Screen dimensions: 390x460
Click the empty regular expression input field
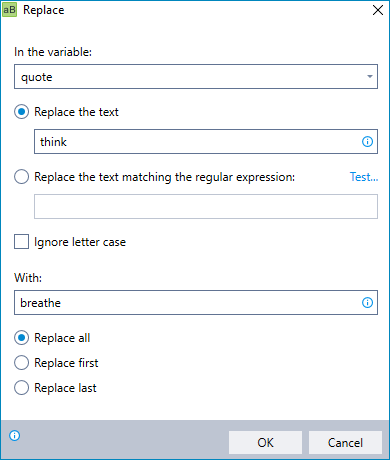click(206, 207)
